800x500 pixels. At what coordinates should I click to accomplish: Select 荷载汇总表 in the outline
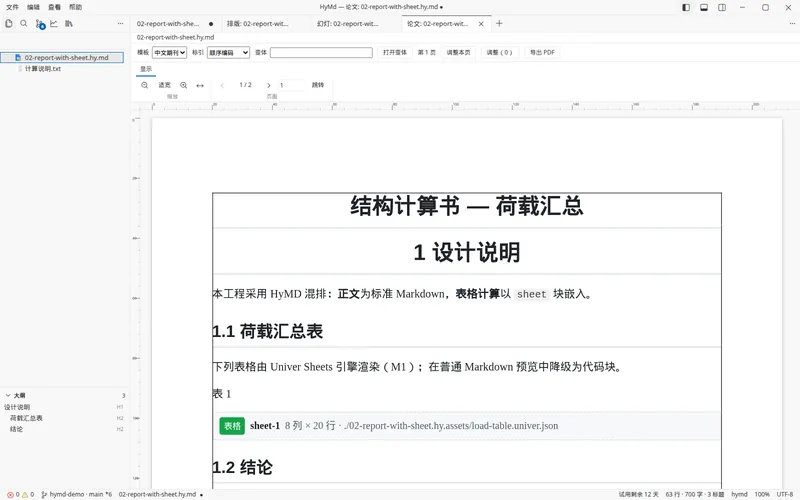click(26, 418)
